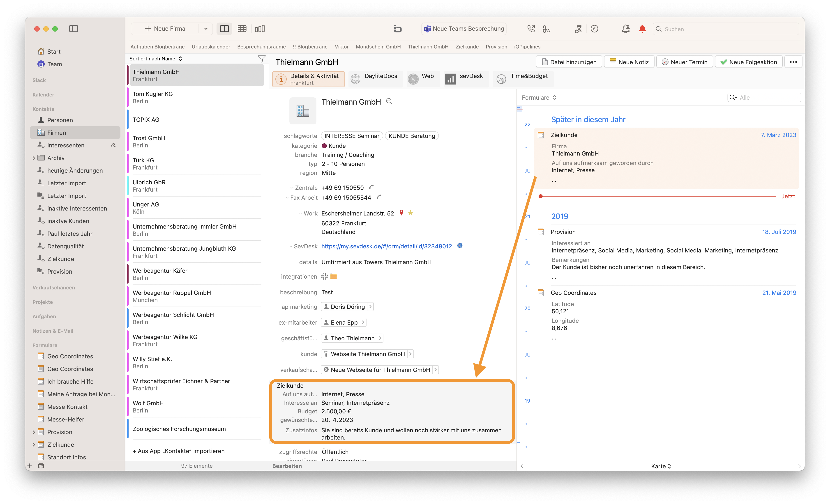This screenshot has width=830, height=504.
Task: Switch to split list-detail view
Action: coord(224,29)
